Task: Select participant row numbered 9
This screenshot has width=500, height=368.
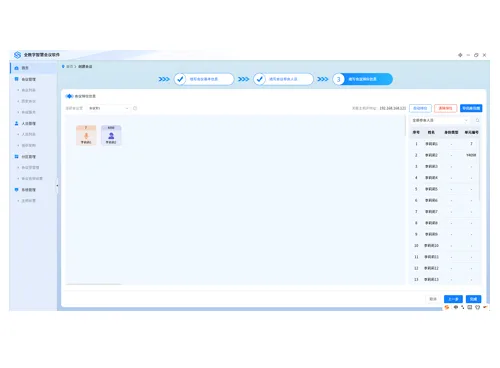Action: pos(444,234)
